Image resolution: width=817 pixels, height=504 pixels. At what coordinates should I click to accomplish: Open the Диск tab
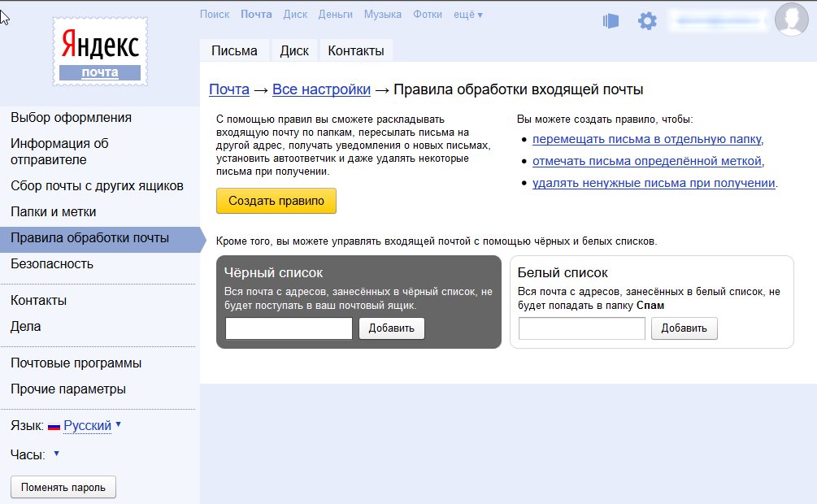coord(293,50)
